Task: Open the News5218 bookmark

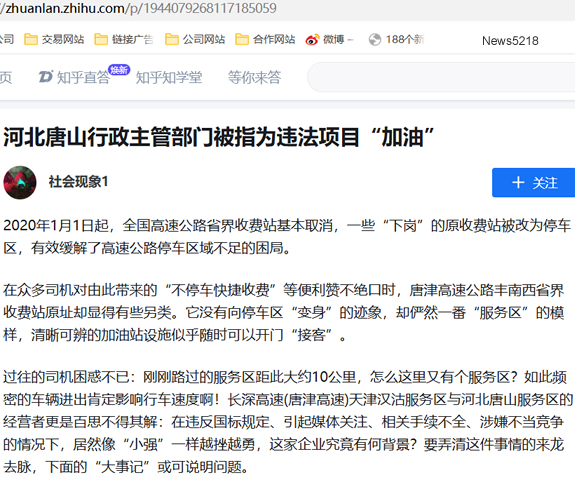Action: [x=510, y=41]
